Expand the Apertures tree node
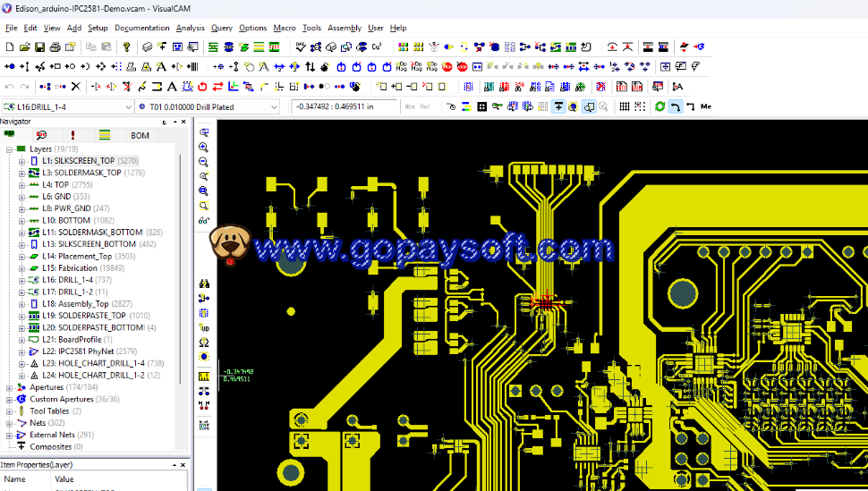 click(9, 387)
